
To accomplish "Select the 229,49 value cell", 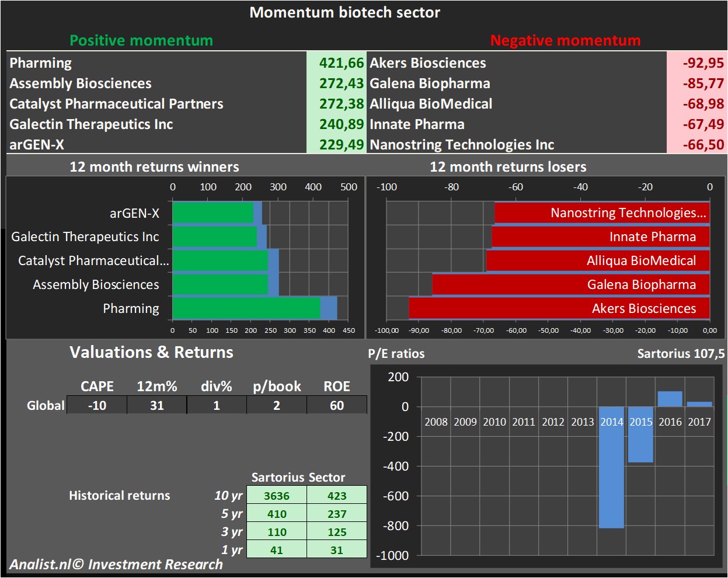I will tap(336, 144).
